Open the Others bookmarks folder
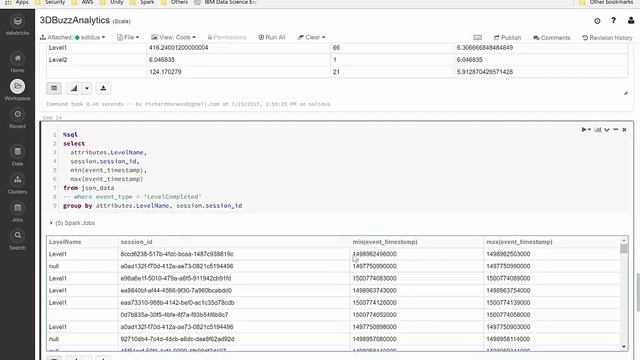The image size is (640, 360). coord(174,2)
